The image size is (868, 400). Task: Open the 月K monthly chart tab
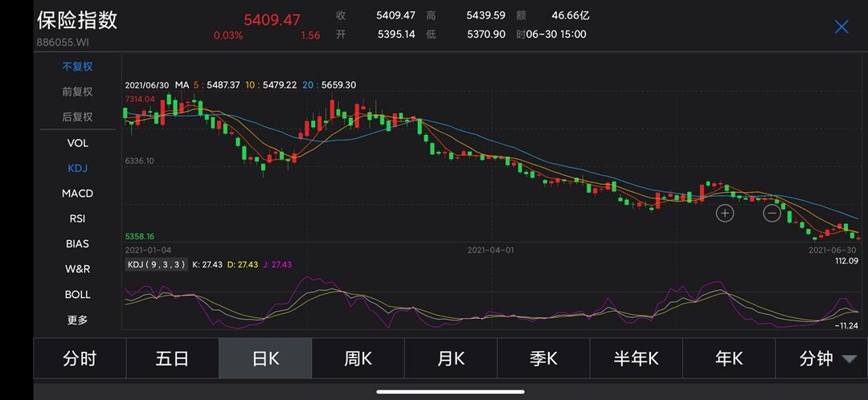(450, 358)
